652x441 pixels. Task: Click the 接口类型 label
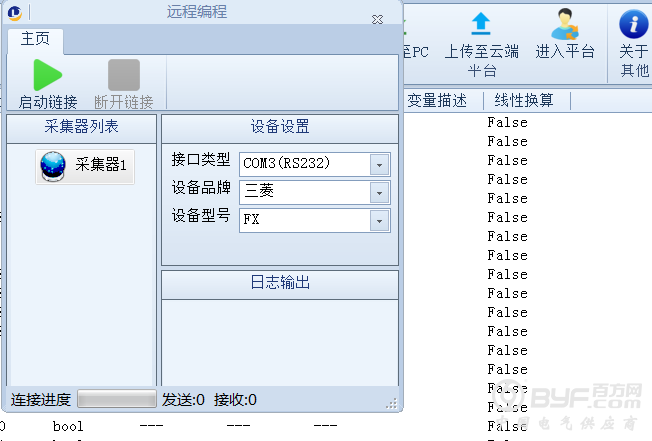201,160
